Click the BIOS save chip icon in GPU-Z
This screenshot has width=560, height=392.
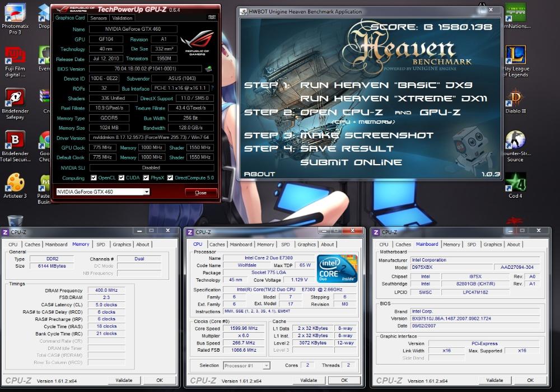coord(208,68)
